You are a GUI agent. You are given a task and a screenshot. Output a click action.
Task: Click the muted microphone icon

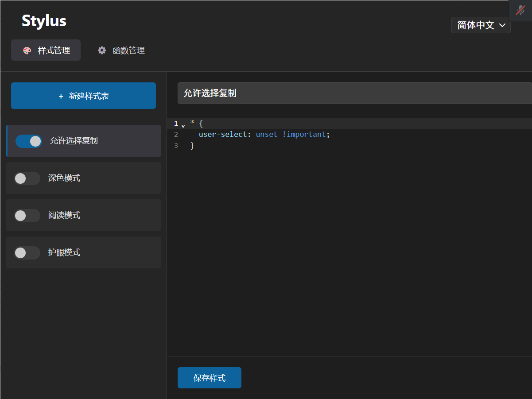520,10
